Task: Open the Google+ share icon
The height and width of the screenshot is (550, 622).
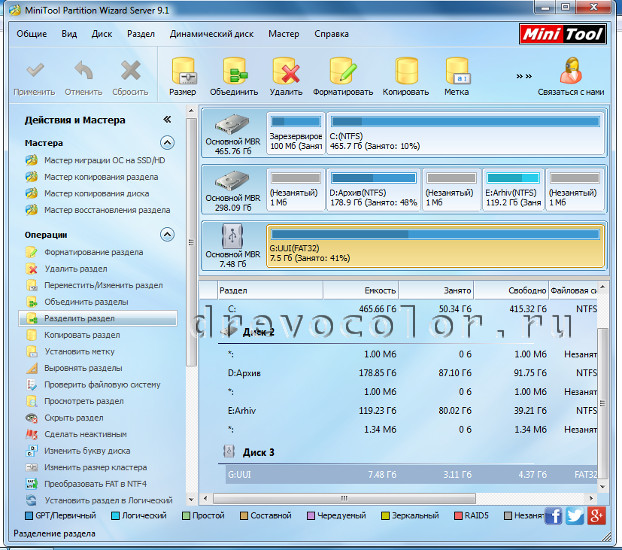Action: (x=596, y=516)
